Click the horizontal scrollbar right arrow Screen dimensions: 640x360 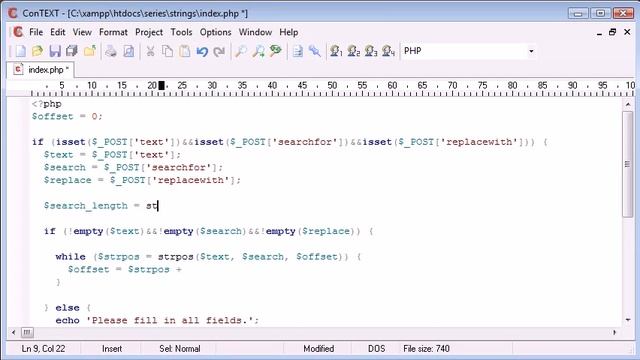(615, 332)
